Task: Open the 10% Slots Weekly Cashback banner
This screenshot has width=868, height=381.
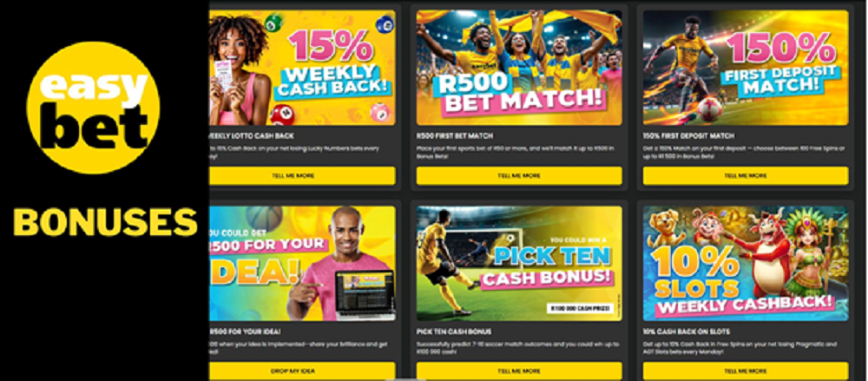Action: (745, 264)
